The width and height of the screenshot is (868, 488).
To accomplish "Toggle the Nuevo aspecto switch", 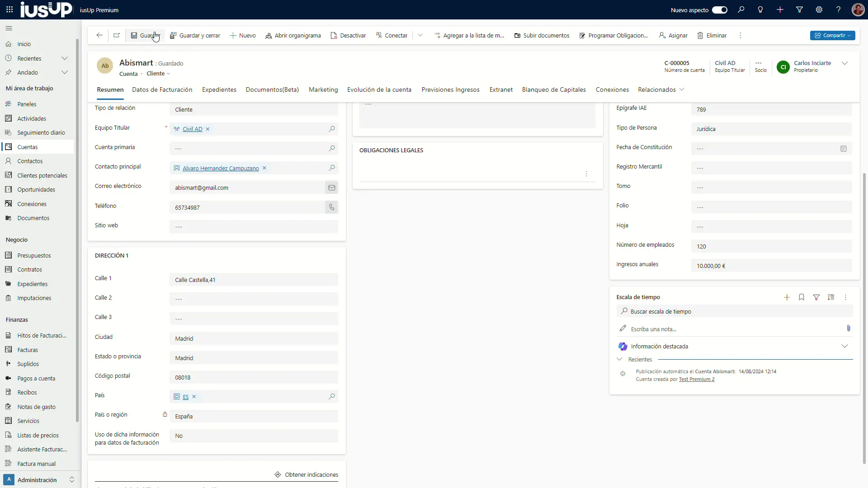I will click(720, 10).
